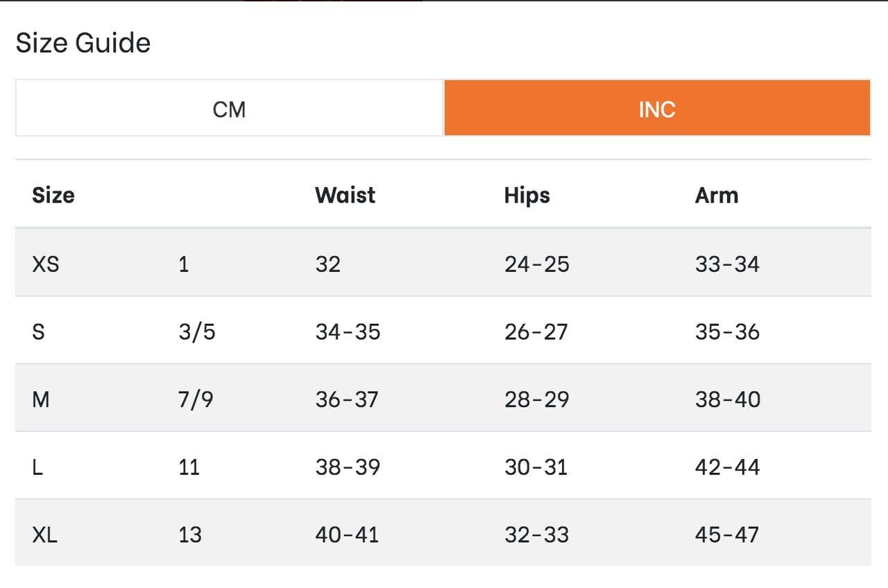Click the Size Guide heading

pos(83,43)
